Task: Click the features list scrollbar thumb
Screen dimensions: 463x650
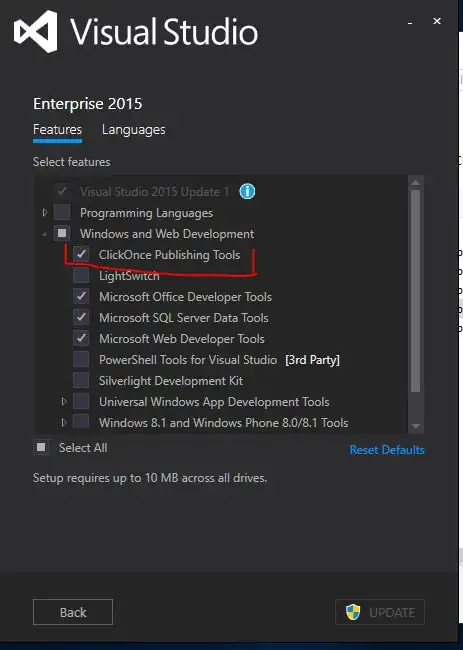Action: [x=416, y=291]
